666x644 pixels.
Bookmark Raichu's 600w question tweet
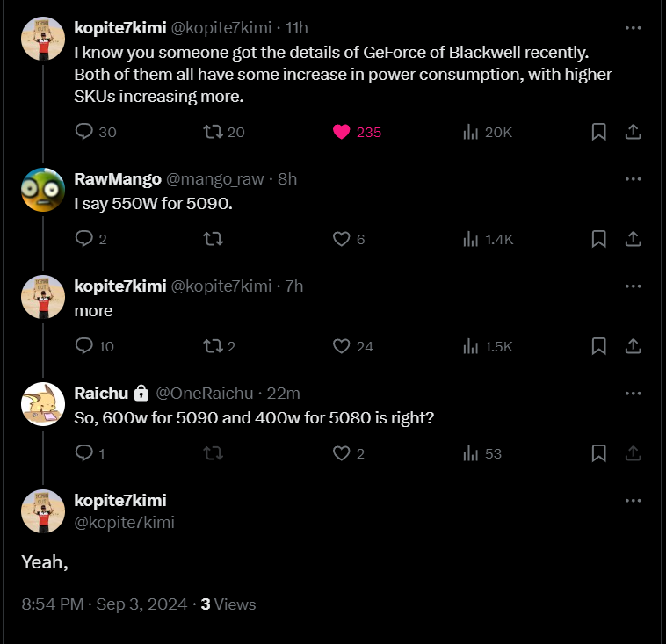pos(598,453)
